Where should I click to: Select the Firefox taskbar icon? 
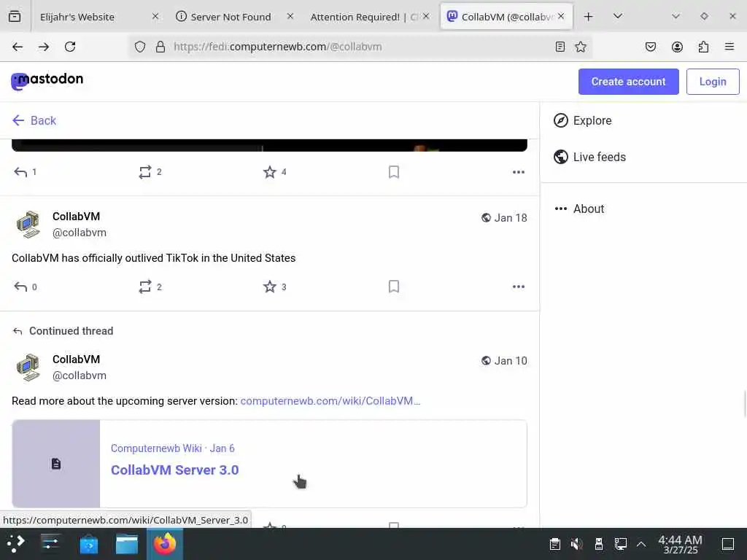[165, 544]
